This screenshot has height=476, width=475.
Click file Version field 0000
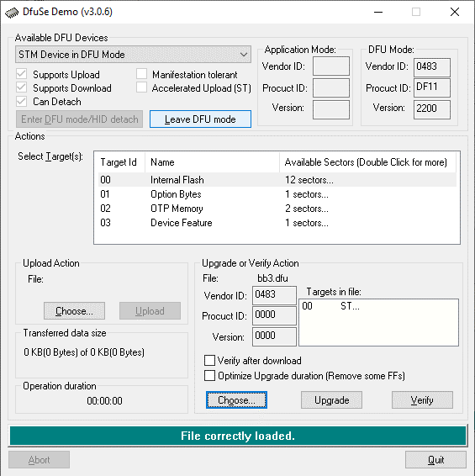pyautogui.click(x=274, y=336)
